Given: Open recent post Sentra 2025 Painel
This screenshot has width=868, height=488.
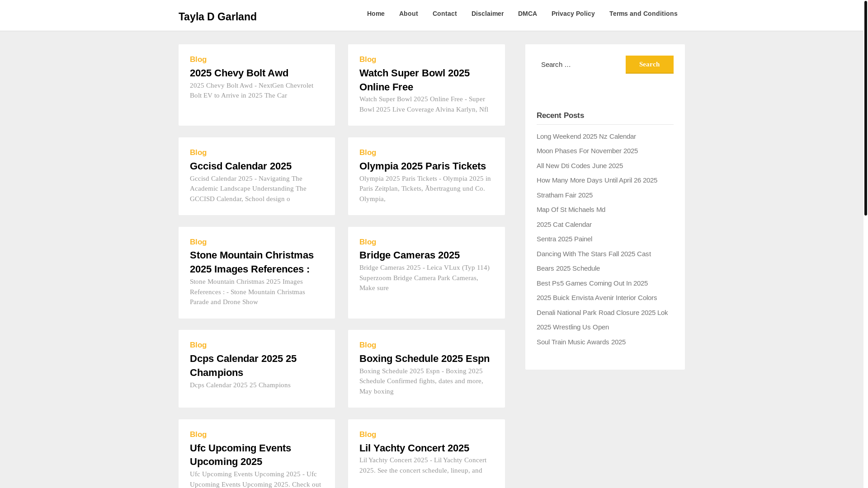Looking at the screenshot, I should [564, 239].
